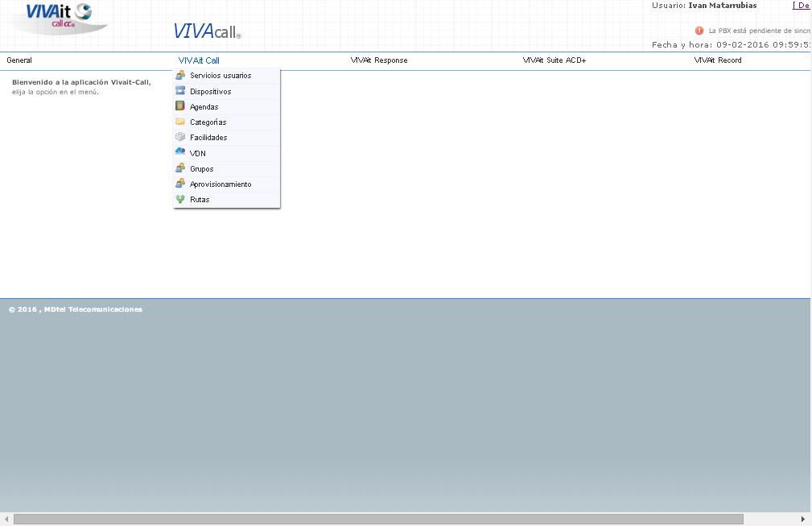Click the red PBX warning icon
The image size is (812, 526).
pyautogui.click(x=699, y=31)
